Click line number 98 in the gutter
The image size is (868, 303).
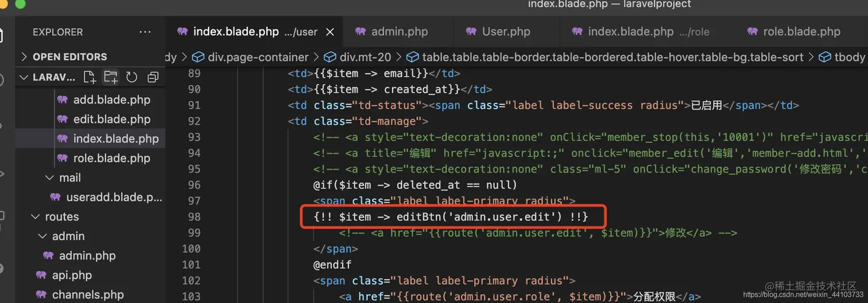[x=194, y=217]
